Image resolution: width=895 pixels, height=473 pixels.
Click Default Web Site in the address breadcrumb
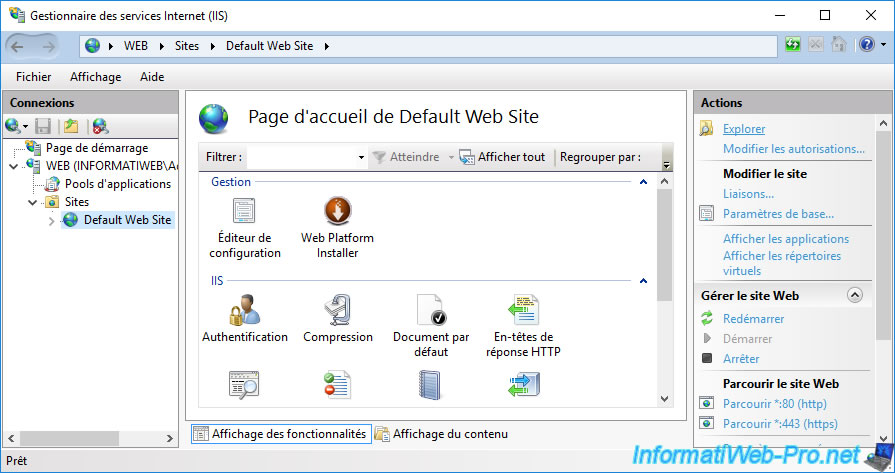(269, 46)
